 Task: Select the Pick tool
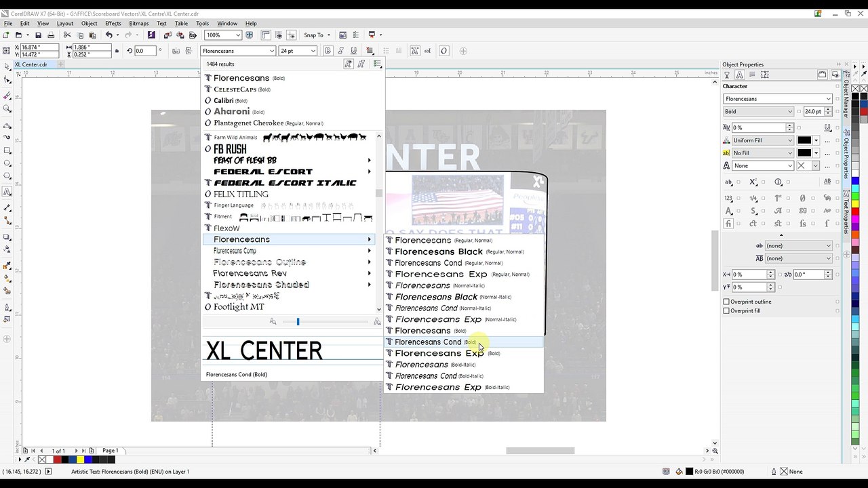point(7,66)
